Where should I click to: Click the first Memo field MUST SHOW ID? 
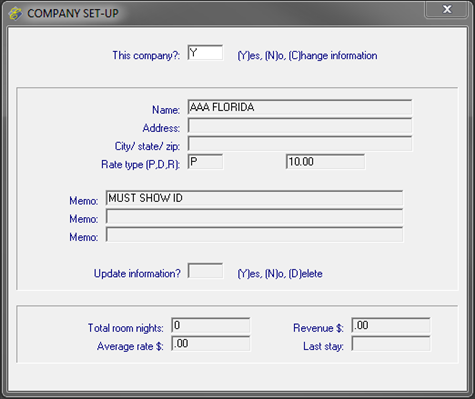tap(254, 198)
